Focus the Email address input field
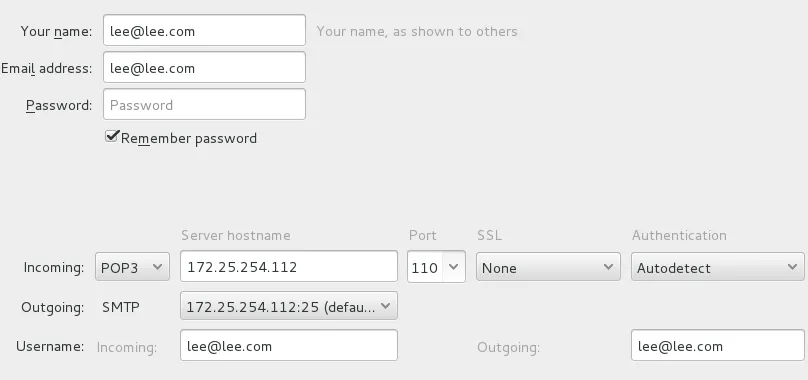 click(x=204, y=68)
